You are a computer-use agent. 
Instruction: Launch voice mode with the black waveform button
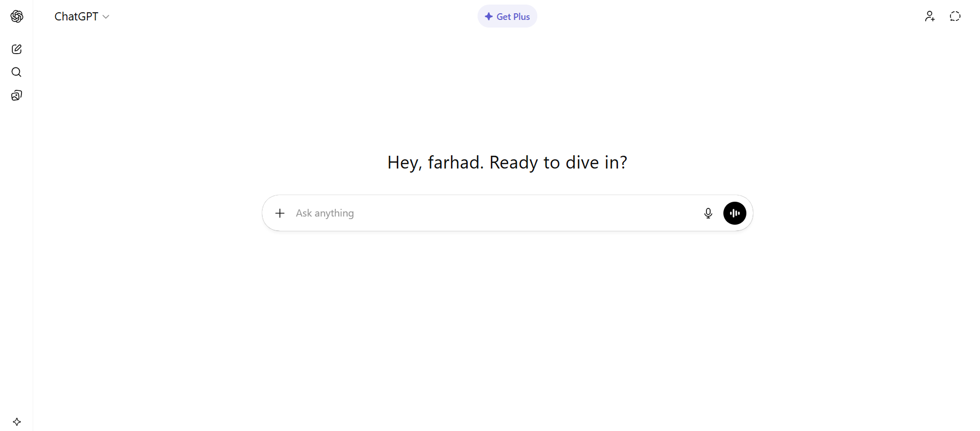[x=735, y=213]
